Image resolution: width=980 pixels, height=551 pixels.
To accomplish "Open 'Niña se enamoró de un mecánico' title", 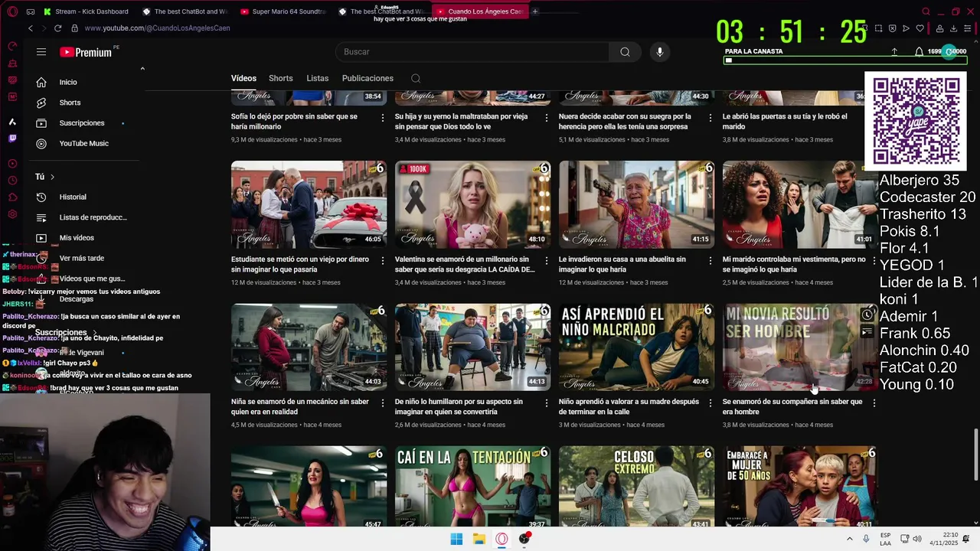I will point(300,406).
